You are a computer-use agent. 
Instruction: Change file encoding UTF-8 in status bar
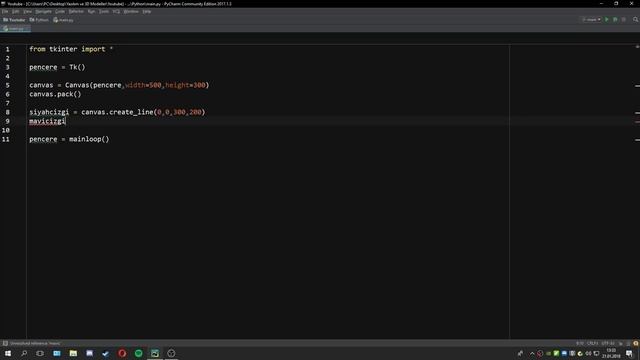pos(608,343)
